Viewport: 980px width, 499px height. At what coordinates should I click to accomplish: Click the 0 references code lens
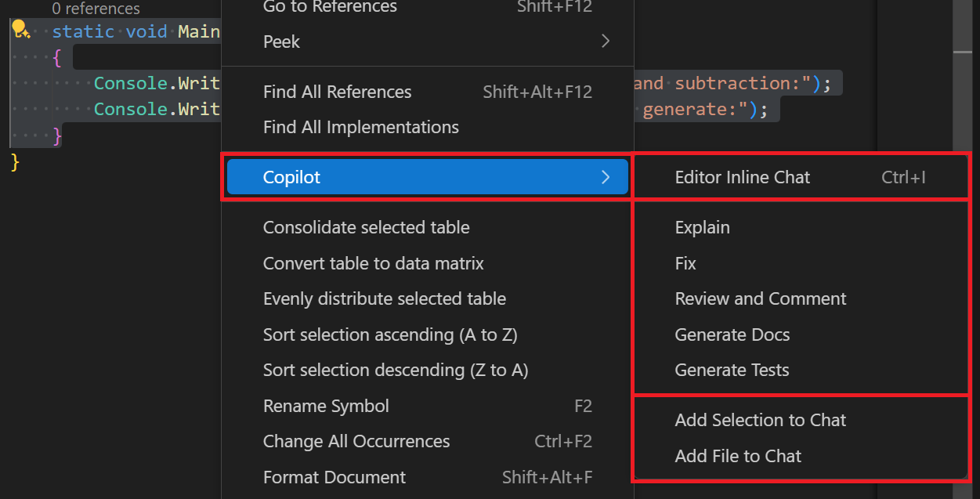click(96, 9)
